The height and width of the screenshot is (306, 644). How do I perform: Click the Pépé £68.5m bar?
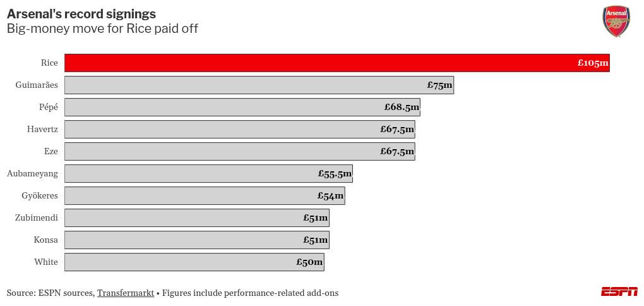point(242,107)
